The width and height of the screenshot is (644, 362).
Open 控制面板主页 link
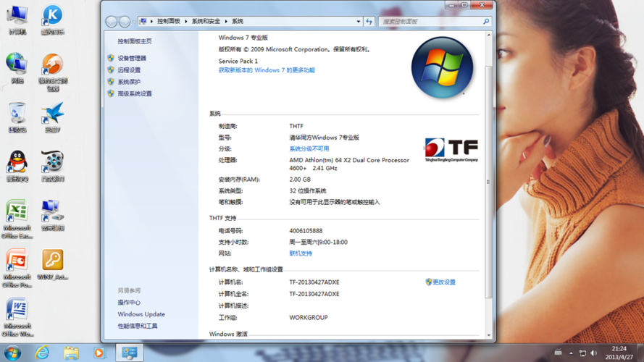pos(135,41)
